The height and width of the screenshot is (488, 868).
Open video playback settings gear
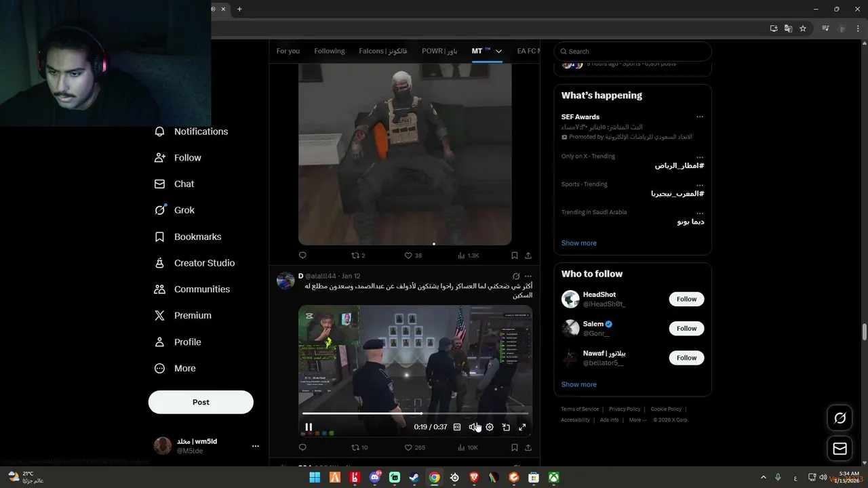[490, 427]
